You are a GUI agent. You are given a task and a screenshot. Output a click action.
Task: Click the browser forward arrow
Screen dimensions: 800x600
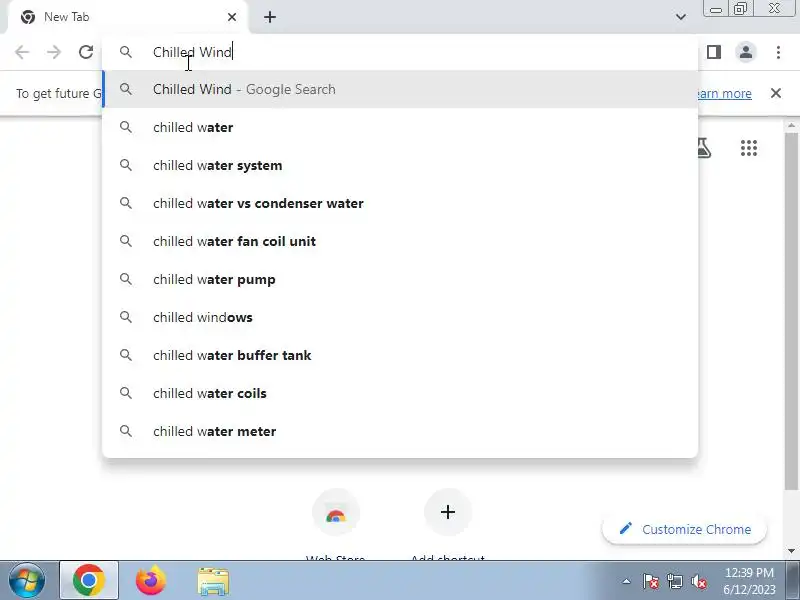(x=54, y=52)
